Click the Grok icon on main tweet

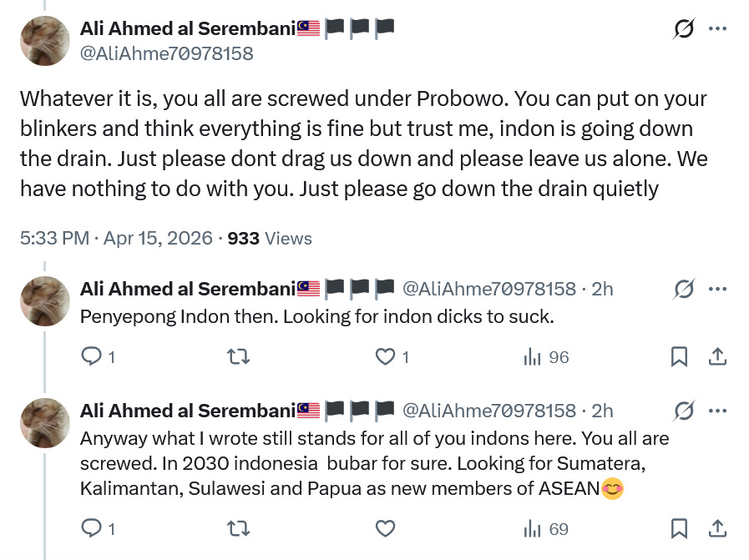click(x=683, y=29)
